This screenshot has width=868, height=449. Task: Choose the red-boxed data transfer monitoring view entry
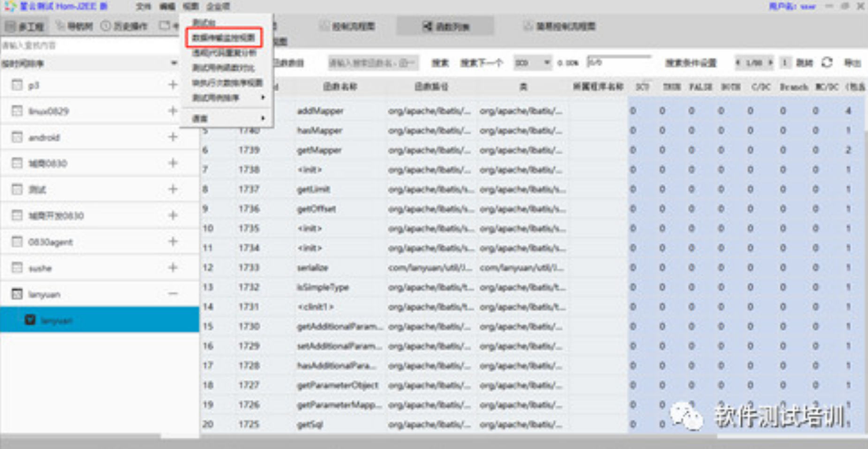tap(224, 38)
